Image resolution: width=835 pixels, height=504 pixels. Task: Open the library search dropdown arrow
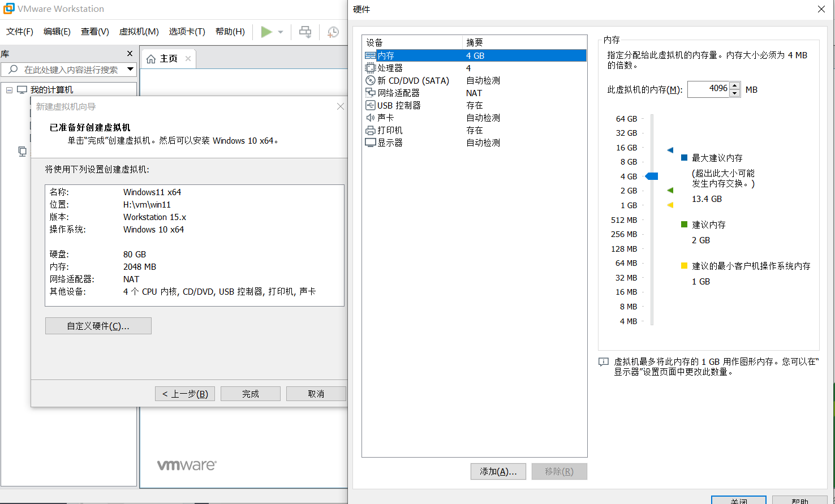[x=131, y=70]
